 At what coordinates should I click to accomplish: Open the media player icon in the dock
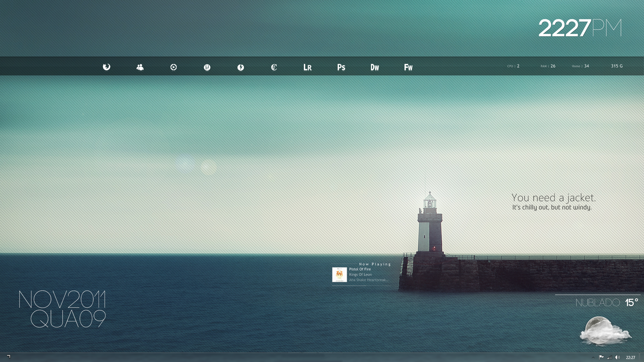(173, 67)
